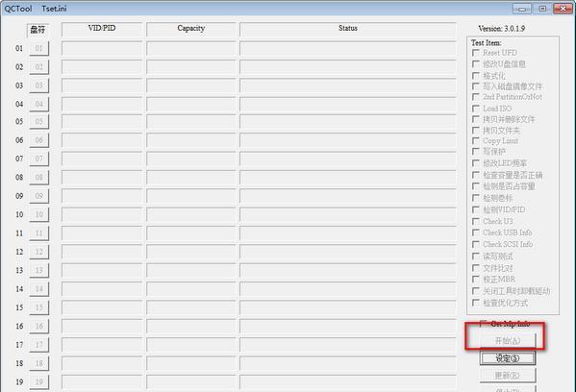Click the 更新(R) refresh button
Image resolution: width=576 pixels, height=392 pixels.
point(508,375)
